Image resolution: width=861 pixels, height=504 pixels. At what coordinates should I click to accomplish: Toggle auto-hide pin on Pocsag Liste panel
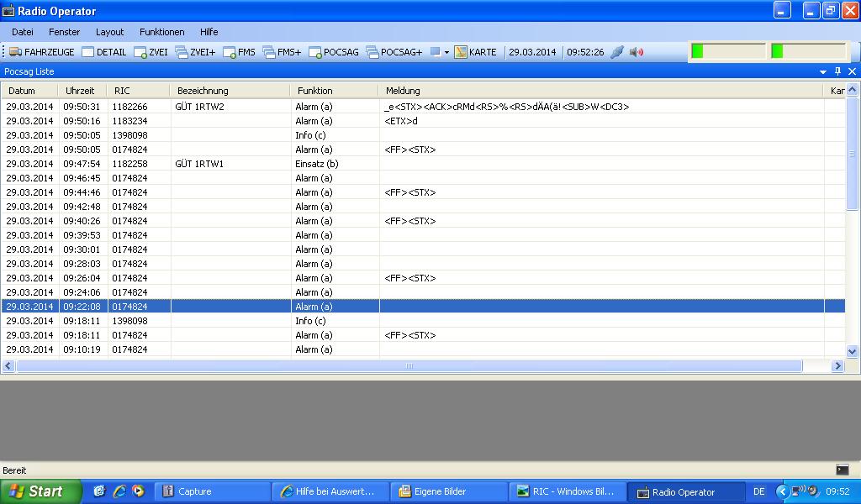(837, 71)
